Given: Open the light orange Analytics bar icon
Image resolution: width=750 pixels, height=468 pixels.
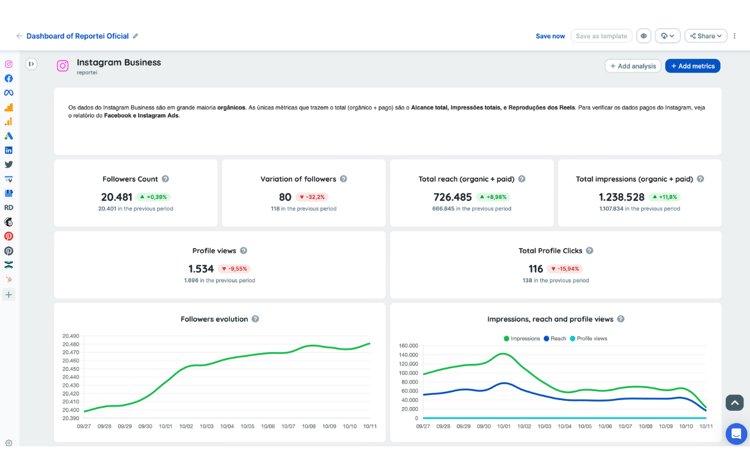Looking at the screenshot, I should (x=9, y=122).
